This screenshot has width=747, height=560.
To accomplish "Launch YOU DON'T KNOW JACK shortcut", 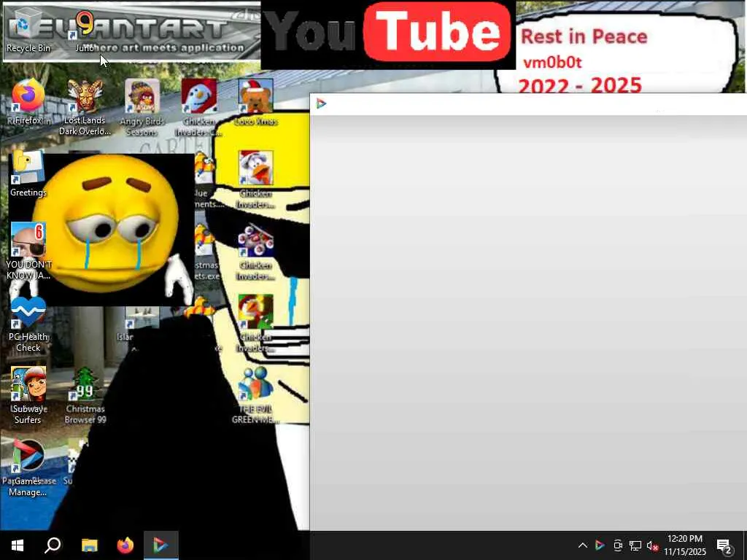I will click(28, 251).
